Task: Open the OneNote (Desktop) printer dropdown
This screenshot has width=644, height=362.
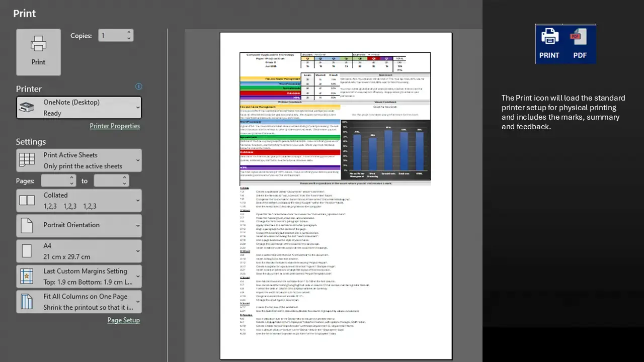Action: tap(79, 108)
